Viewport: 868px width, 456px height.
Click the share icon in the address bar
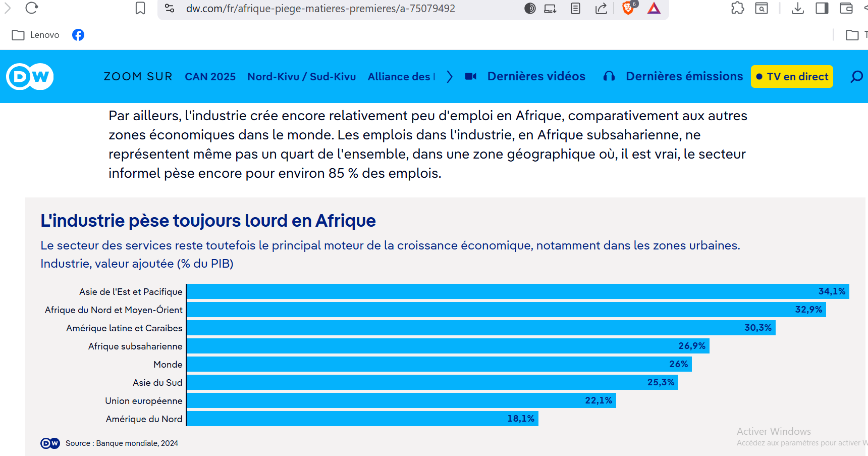601,8
